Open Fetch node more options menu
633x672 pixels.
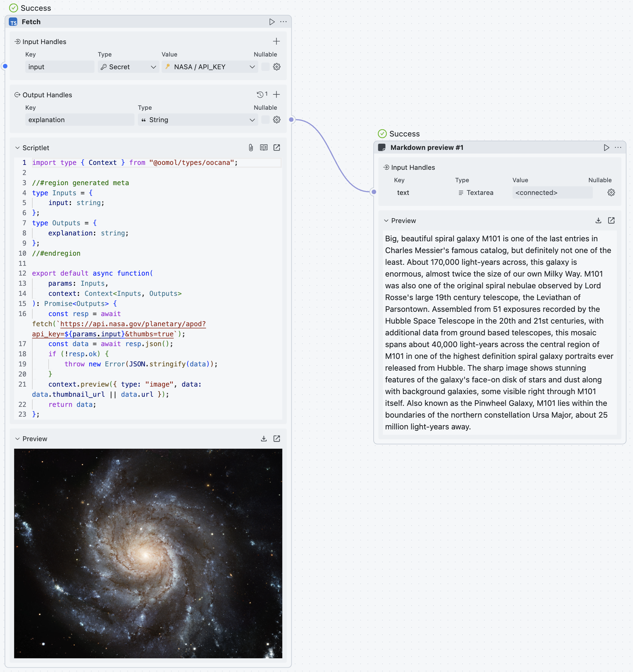click(x=284, y=22)
